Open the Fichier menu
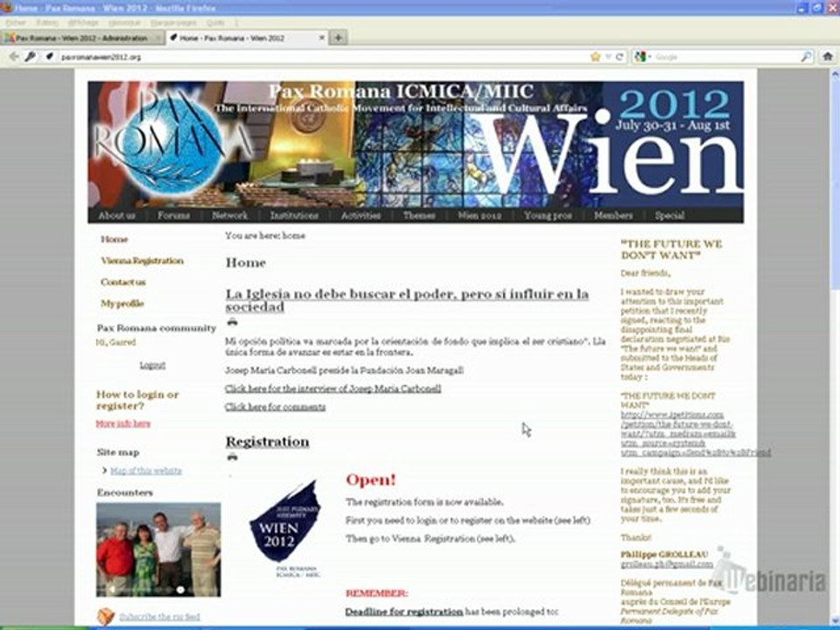Image resolution: width=840 pixels, height=630 pixels. tap(16, 23)
